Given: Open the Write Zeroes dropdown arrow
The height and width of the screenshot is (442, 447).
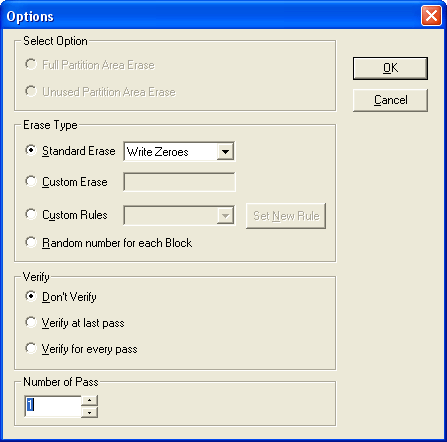Looking at the screenshot, I should coord(225,152).
